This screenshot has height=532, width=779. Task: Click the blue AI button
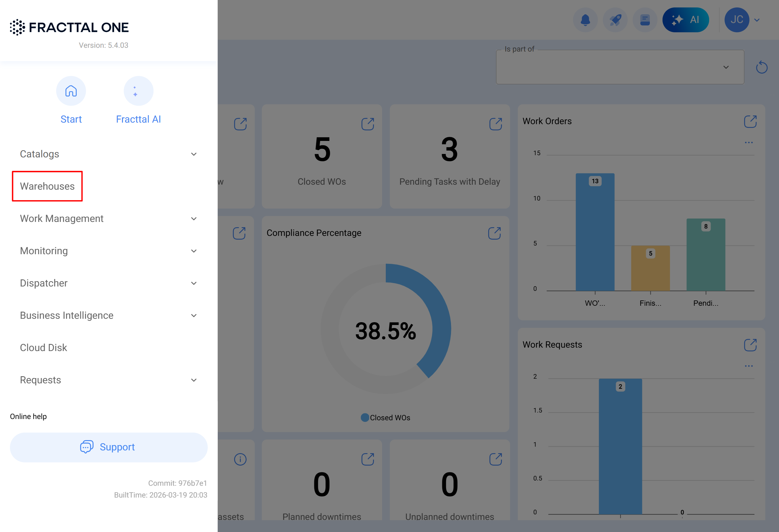[686, 20]
